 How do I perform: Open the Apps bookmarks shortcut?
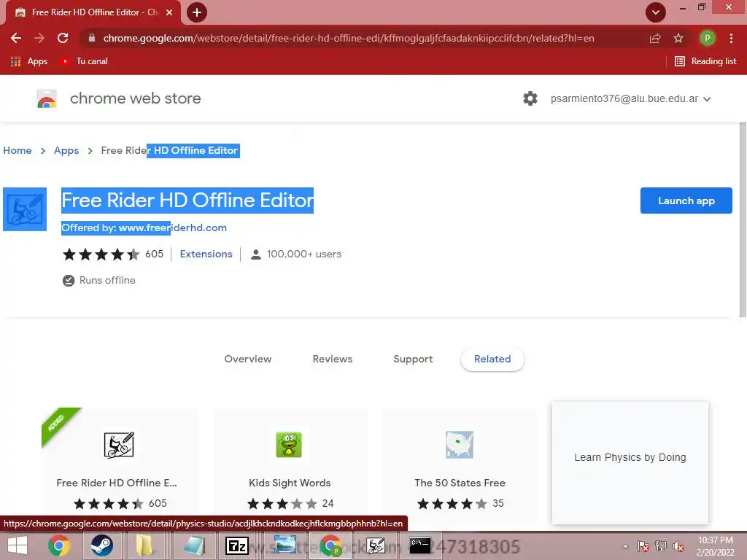(x=29, y=61)
